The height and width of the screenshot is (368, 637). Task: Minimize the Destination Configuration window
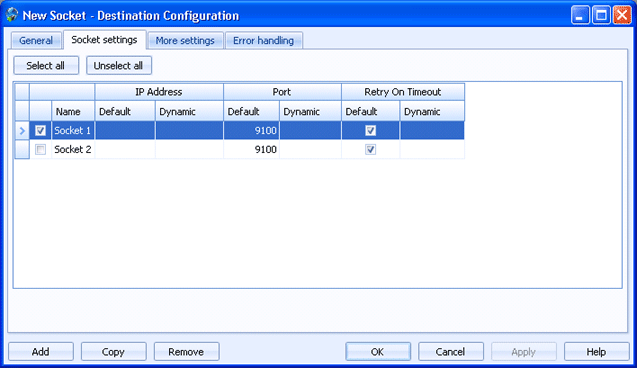[x=580, y=15]
